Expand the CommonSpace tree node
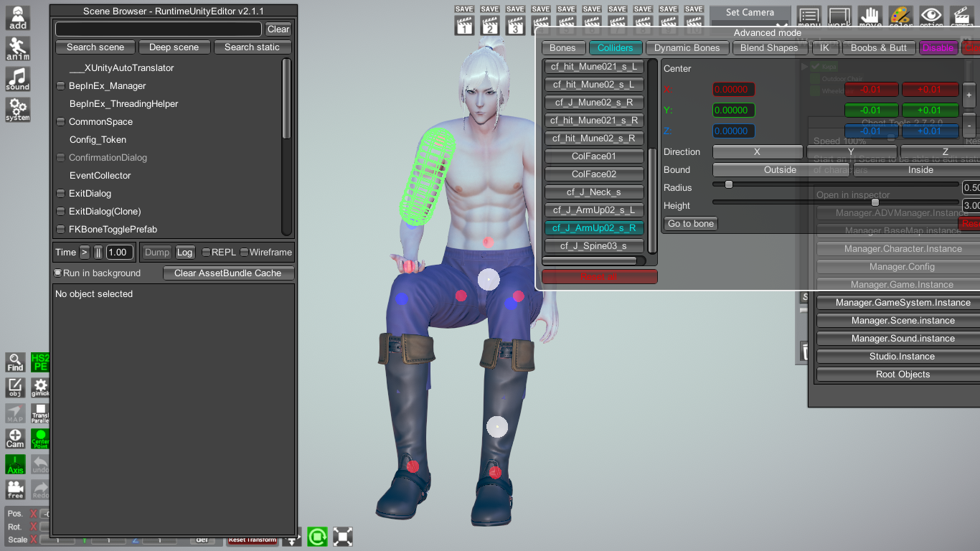 [61, 122]
